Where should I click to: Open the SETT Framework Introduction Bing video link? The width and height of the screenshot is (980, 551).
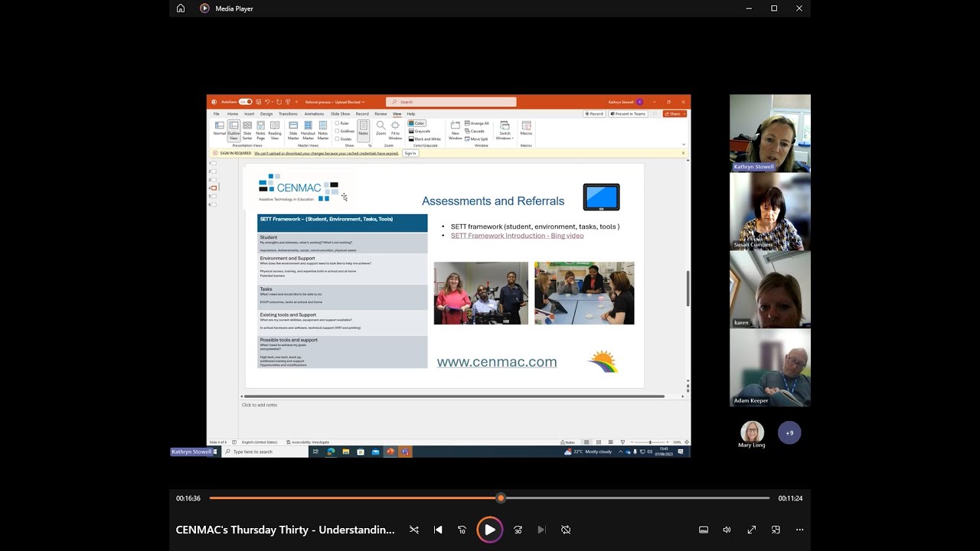tap(517, 236)
